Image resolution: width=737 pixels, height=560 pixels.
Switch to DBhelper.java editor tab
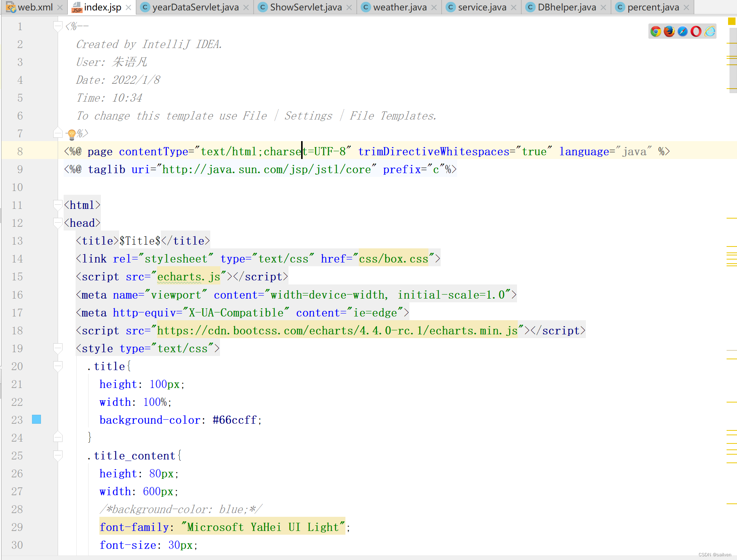[566, 7]
